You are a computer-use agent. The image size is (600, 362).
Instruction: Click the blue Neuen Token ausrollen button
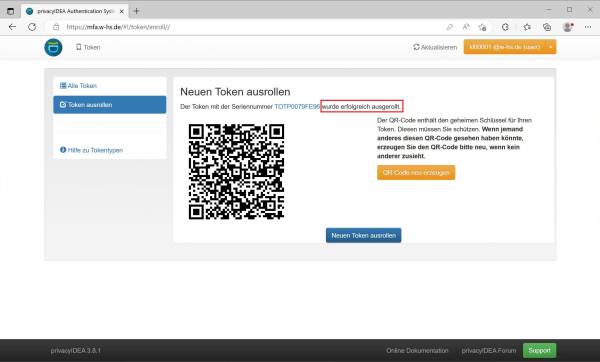tap(364, 235)
